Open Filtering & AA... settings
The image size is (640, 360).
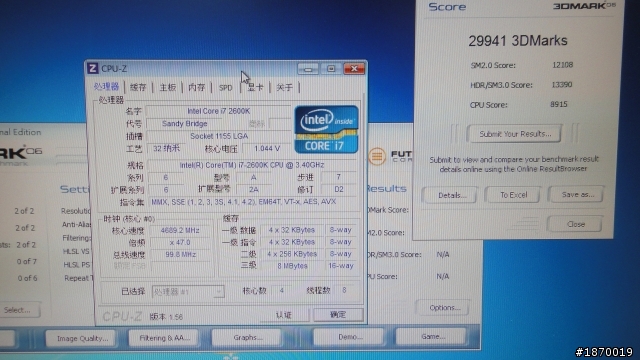[x=164, y=338]
